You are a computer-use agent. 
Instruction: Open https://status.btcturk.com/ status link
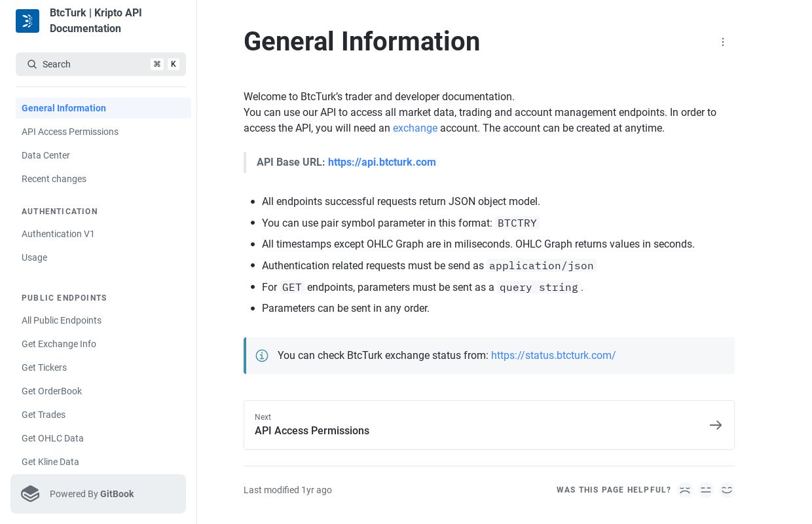(553, 356)
